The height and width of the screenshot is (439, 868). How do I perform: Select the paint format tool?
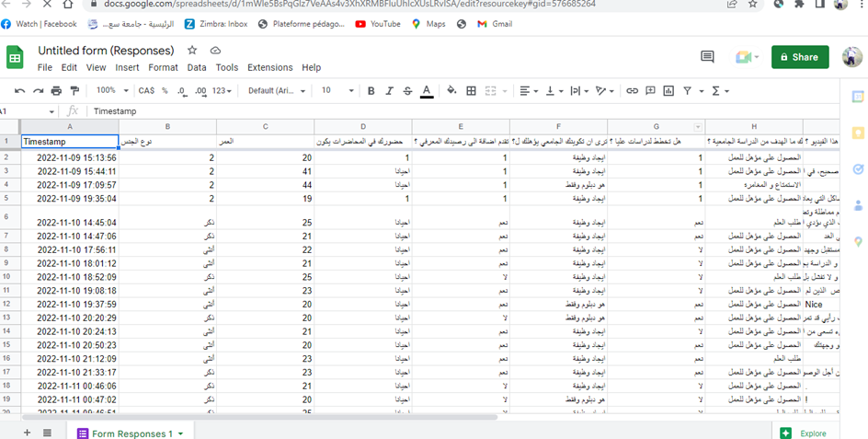(74, 91)
